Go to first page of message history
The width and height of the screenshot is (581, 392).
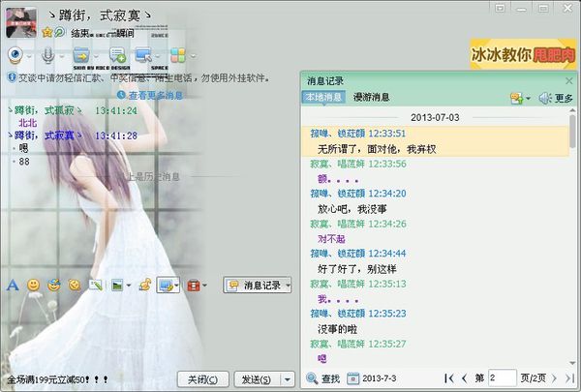click(x=449, y=378)
